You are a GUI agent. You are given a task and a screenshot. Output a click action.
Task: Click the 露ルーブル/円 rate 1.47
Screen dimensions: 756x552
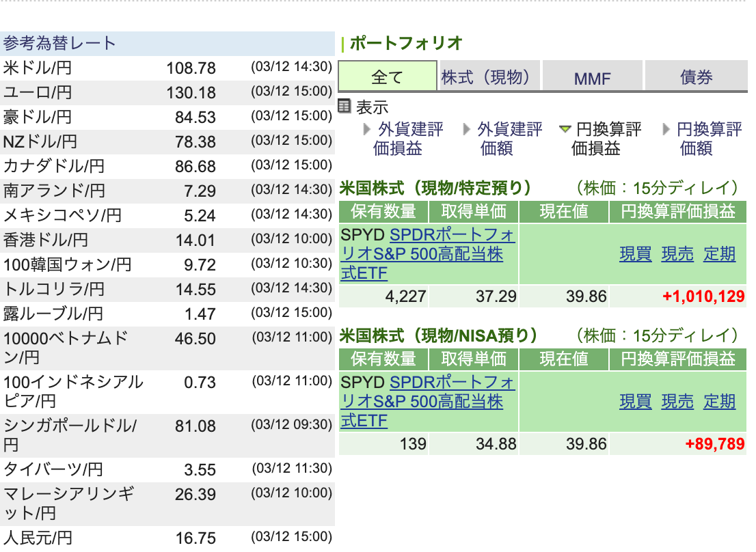tap(200, 314)
